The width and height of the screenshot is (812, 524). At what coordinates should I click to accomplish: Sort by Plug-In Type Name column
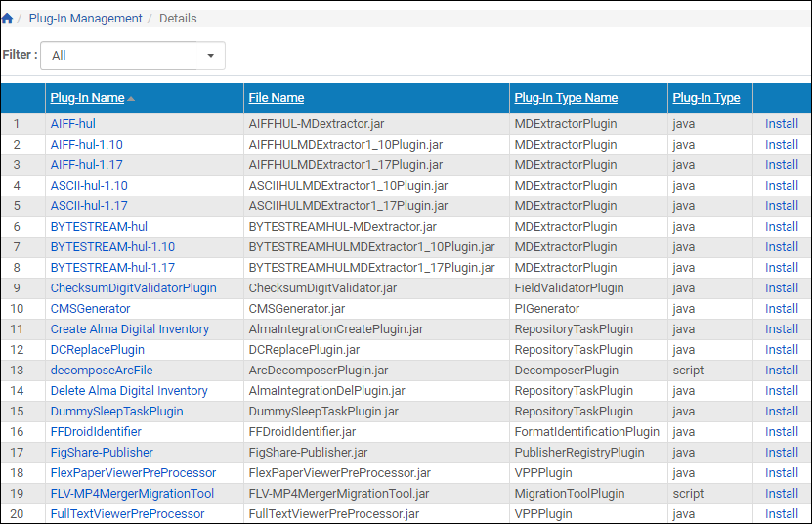tap(566, 98)
